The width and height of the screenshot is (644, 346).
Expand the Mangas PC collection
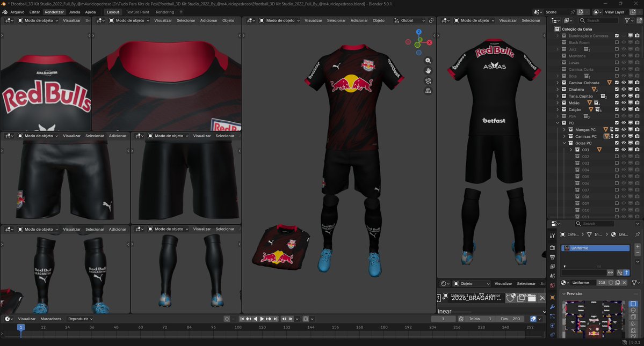564,129
